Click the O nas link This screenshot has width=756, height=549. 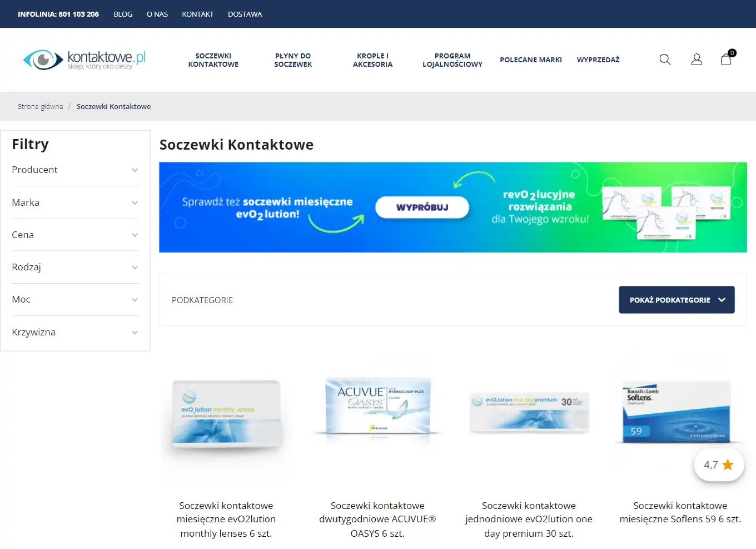coord(157,14)
